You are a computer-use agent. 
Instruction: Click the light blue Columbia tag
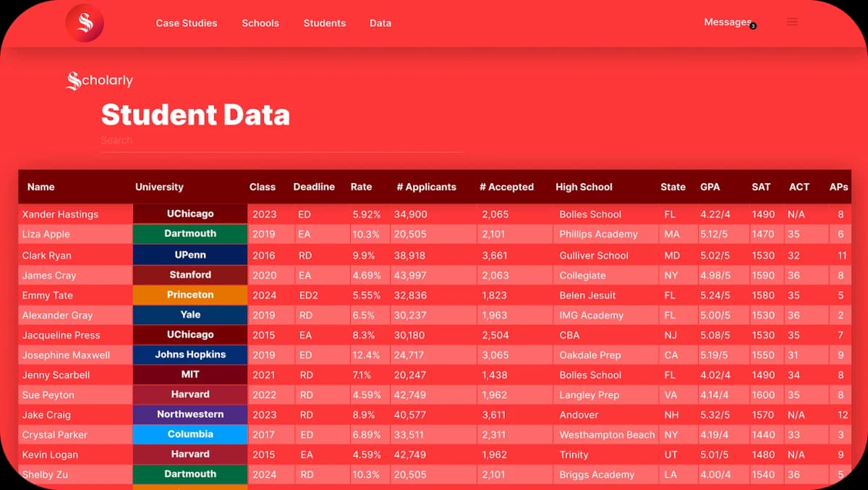click(x=190, y=434)
